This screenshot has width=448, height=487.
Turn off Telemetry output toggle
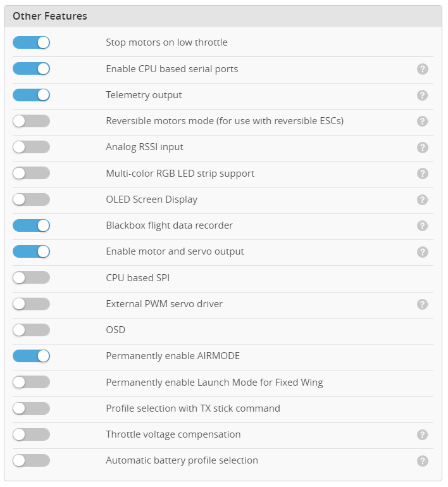[x=31, y=95]
